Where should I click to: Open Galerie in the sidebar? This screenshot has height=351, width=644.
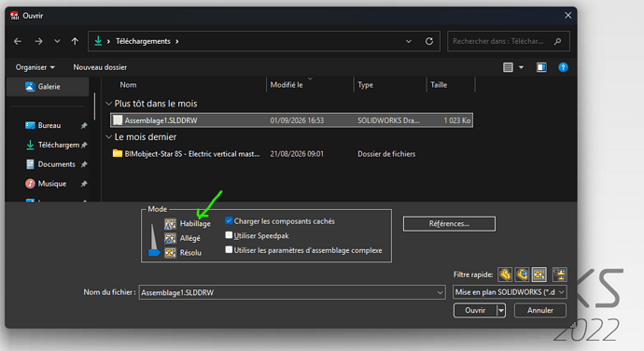[49, 87]
